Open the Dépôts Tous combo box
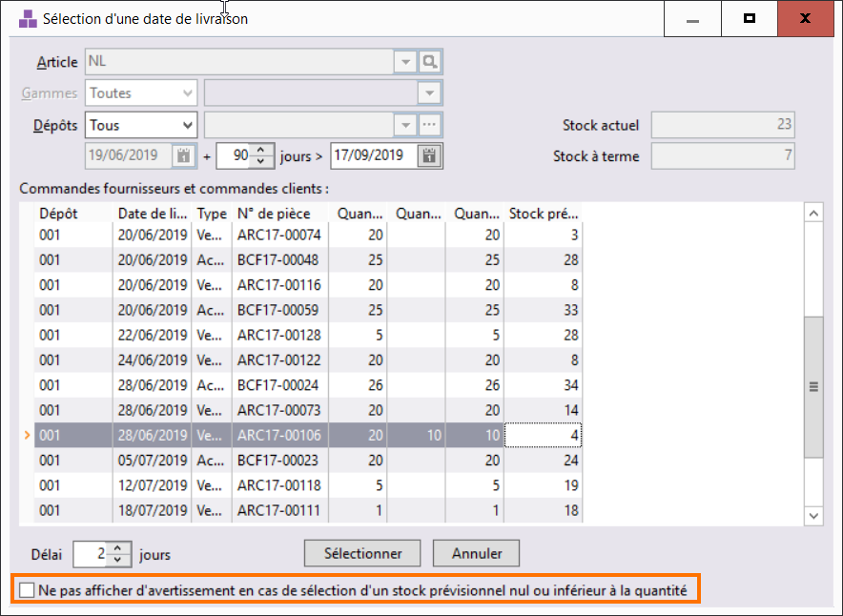The width and height of the screenshot is (843, 616). pos(141,125)
